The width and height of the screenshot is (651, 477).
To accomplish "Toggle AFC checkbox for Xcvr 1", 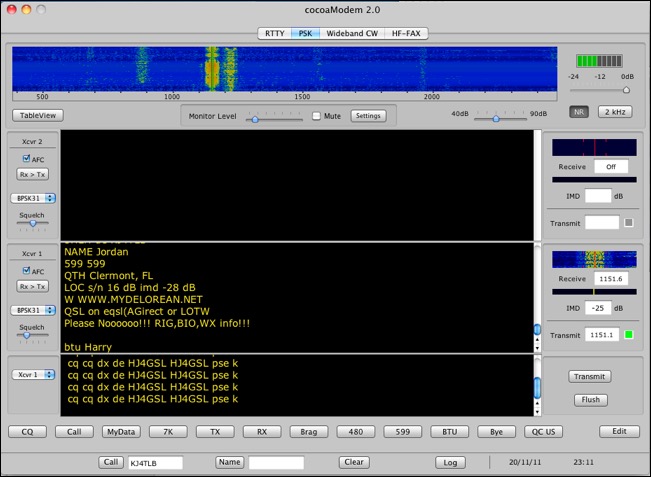I will click(27, 271).
